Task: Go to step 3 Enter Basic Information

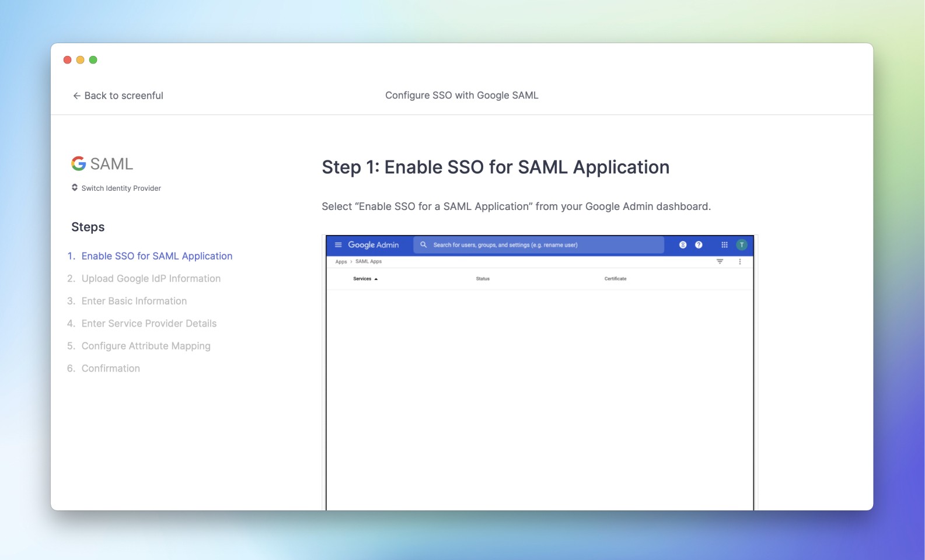Action: click(x=127, y=301)
